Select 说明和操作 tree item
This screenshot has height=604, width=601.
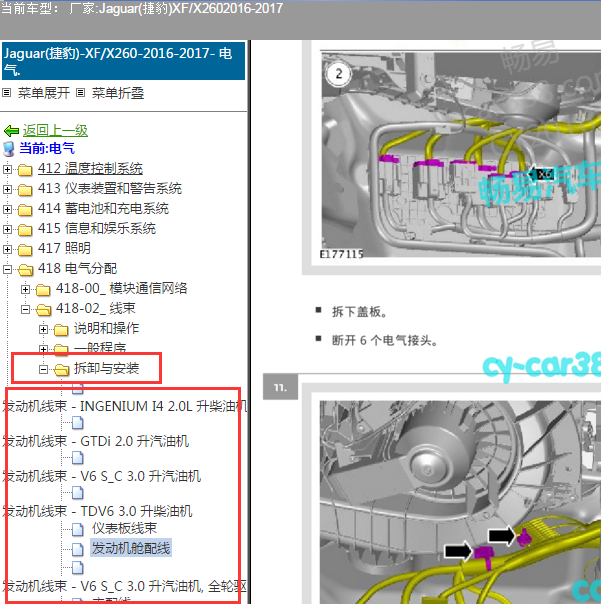106,329
